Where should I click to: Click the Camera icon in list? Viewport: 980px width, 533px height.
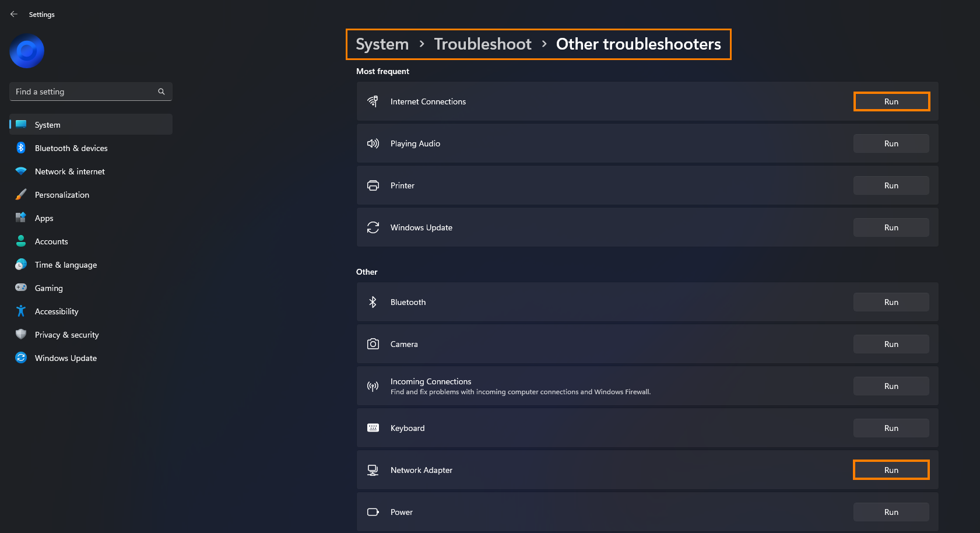pyautogui.click(x=373, y=344)
